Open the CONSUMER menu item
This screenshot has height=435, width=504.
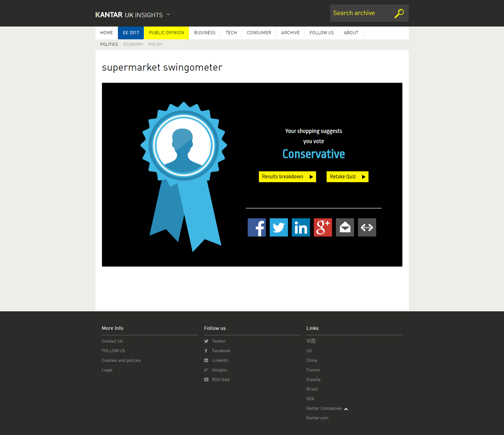[259, 33]
